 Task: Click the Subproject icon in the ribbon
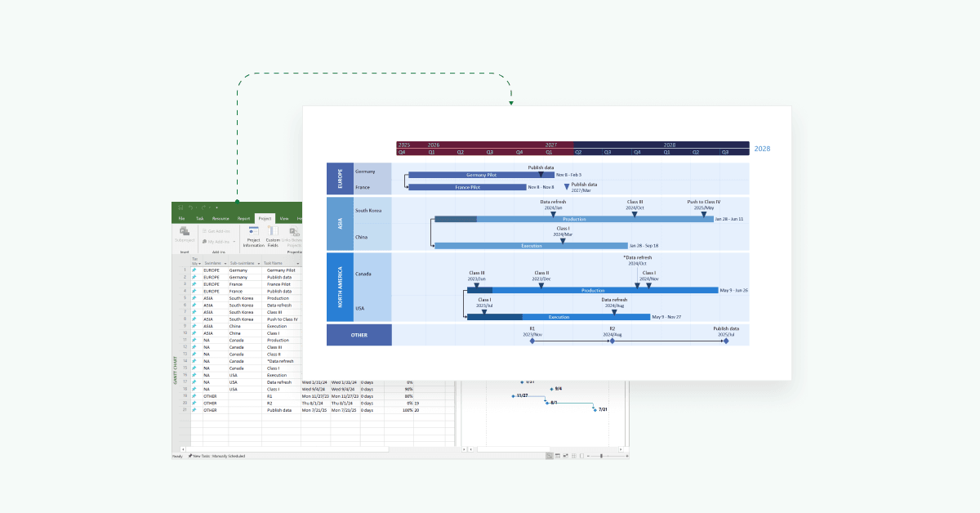point(185,233)
